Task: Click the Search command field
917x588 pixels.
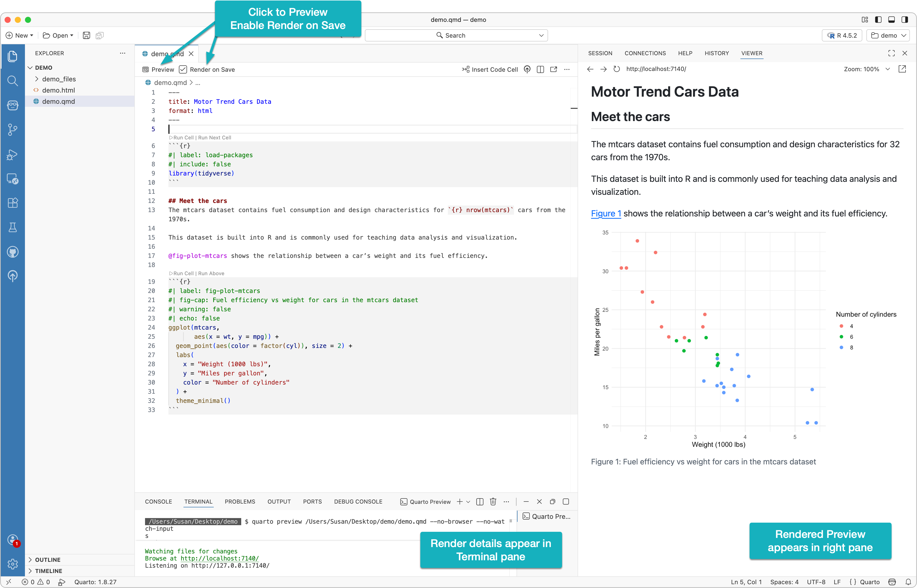Action: pyautogui.click(x=456, y=36)
